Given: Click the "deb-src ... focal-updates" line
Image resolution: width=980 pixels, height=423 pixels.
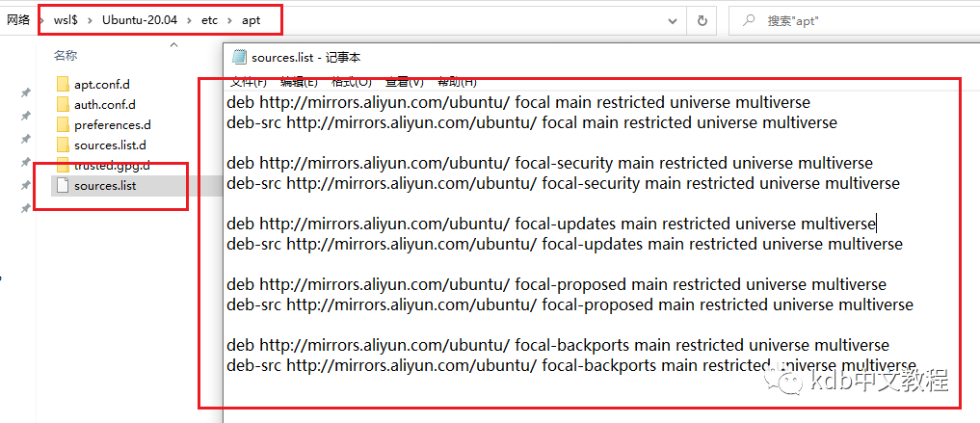Looking at the screenshot, I should (x=565, y=245).
